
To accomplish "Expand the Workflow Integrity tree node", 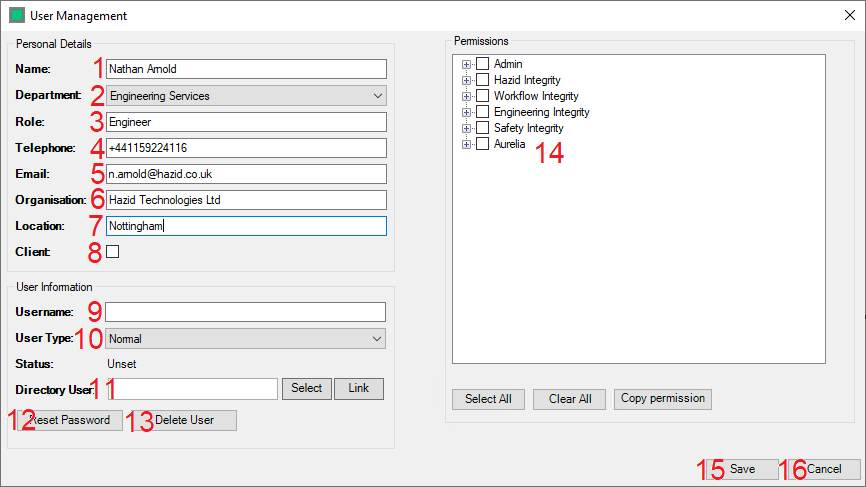I will point(466,96).
